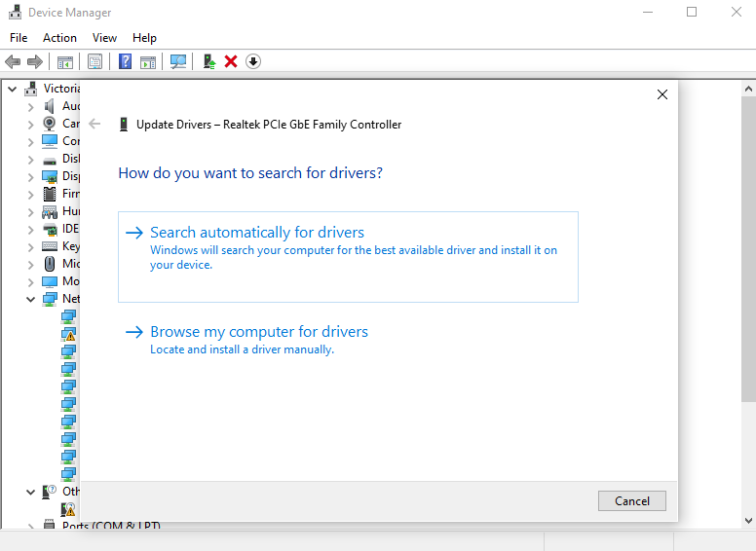Select the Keyboards category icon
The height and width of the screenshot is (551, 756).
(49, 246)
